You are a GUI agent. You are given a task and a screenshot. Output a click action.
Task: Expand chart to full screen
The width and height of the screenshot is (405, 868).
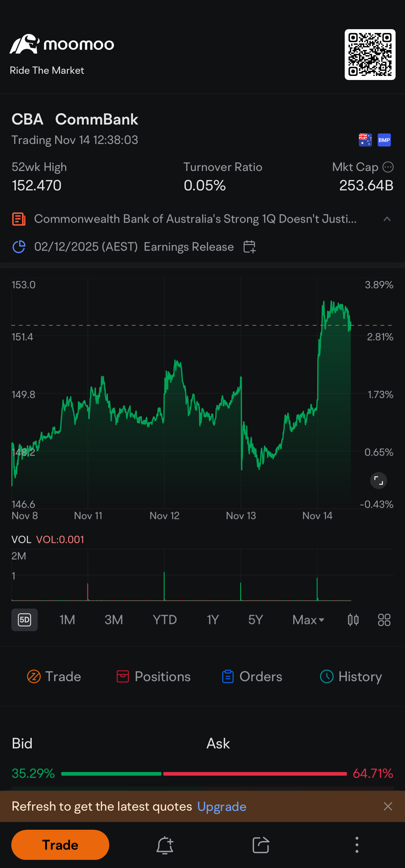coord(378,481)
